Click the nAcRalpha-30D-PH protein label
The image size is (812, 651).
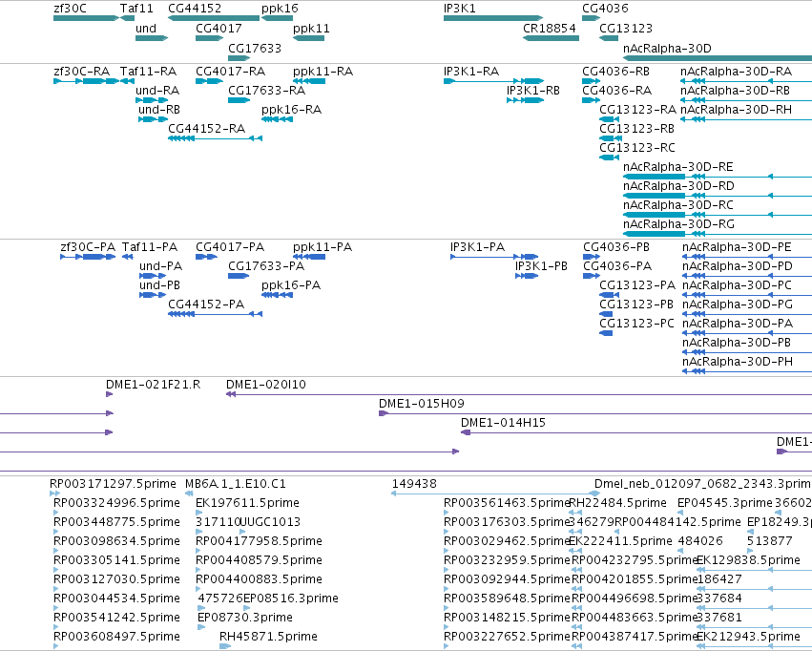tap(738, 362)
